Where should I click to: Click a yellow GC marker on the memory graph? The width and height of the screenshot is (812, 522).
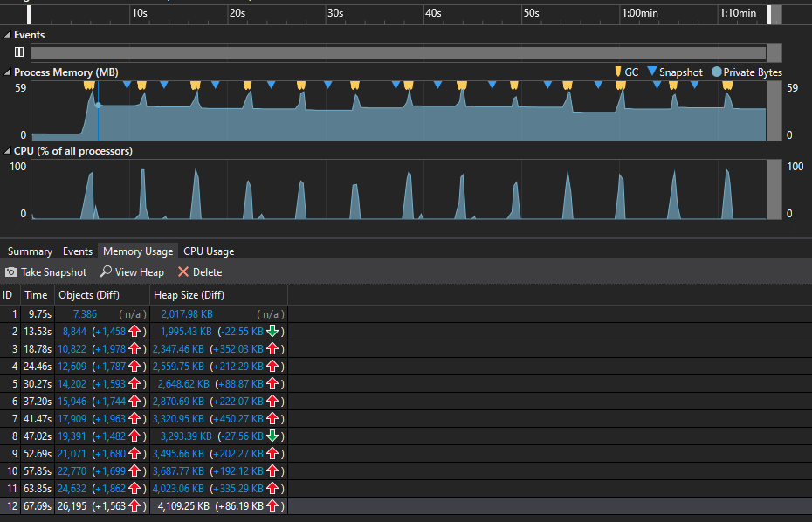pyautogui.click(x=90, y=86)
